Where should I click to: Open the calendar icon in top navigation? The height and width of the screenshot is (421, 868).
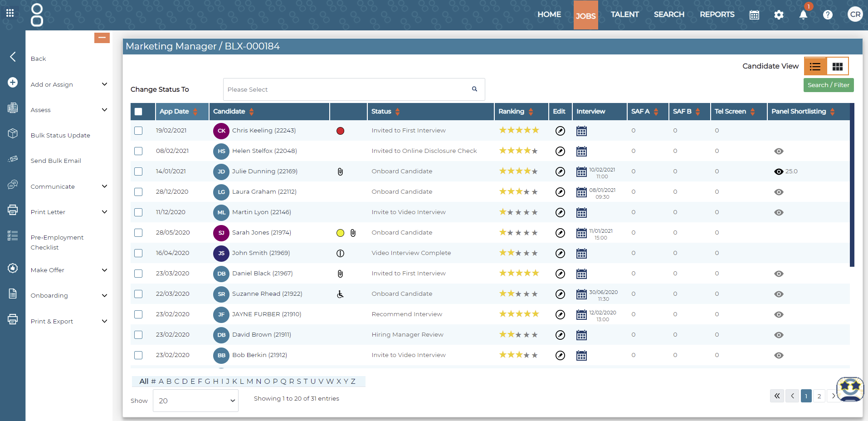[x=754, y=15]
